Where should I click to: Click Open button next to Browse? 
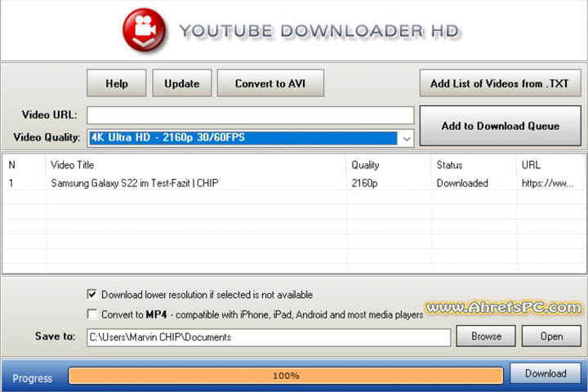click(551, 336)
